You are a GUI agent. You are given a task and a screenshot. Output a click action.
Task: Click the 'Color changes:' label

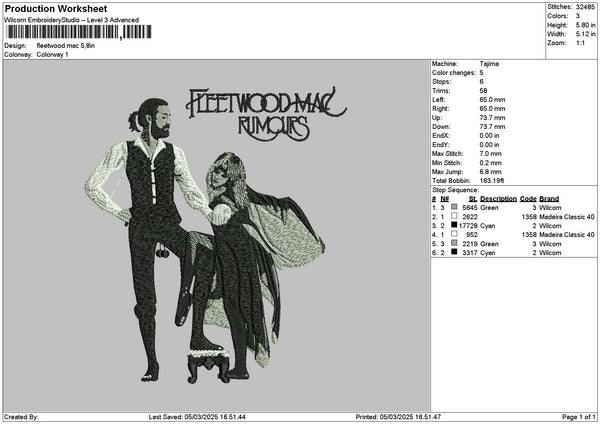pos(454,73)
